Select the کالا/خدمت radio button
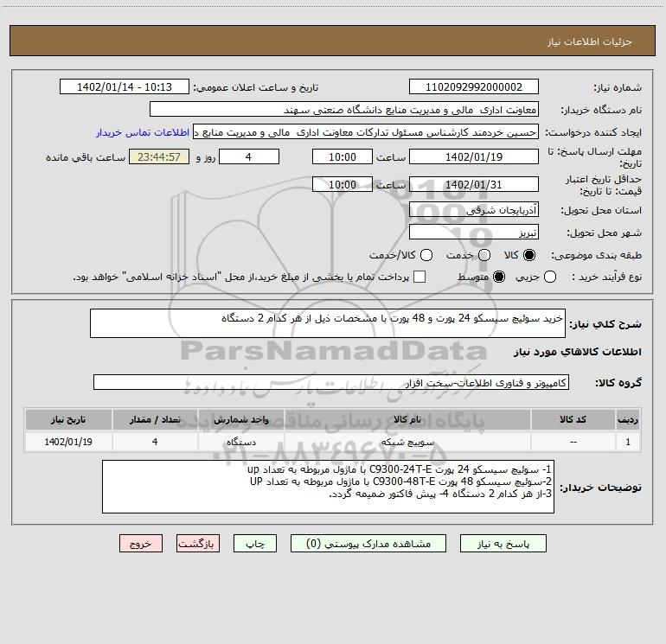 tap(426, 255)
